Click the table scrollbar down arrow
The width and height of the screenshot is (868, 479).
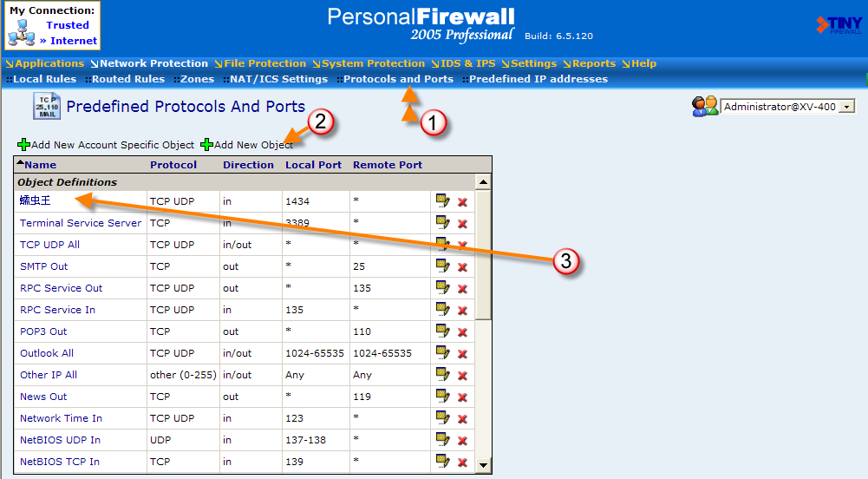click(x=483, y=465)
